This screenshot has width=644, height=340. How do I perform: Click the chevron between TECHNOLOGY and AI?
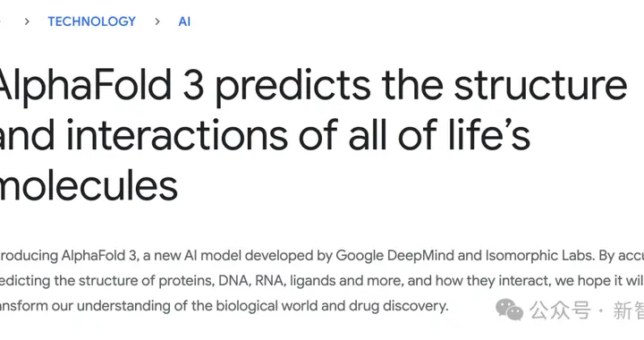pos(157,21)
